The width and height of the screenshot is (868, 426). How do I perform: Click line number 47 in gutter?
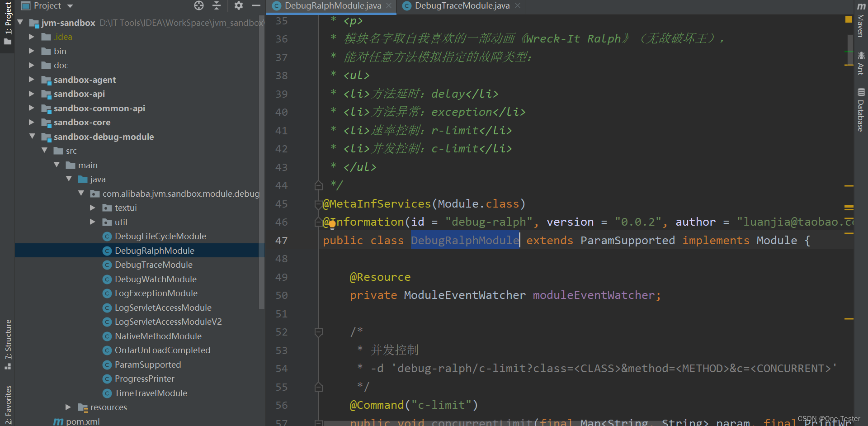282,241
